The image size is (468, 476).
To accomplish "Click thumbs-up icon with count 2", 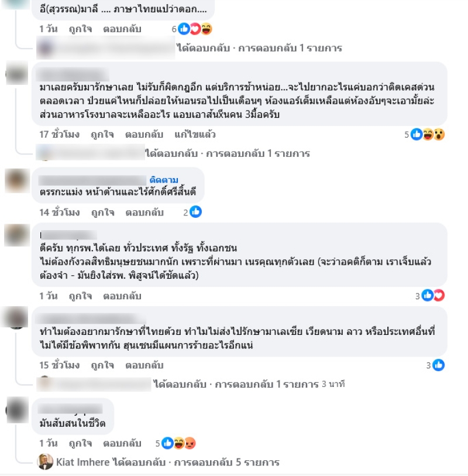I will tap(195, 212).
